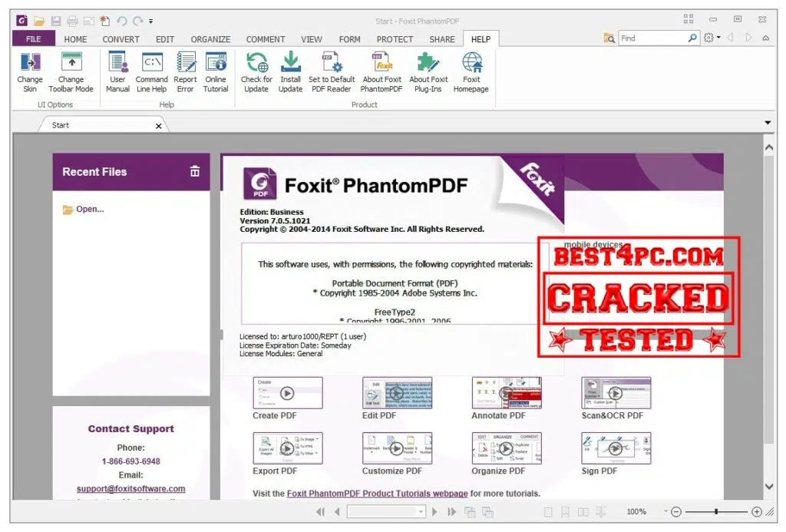Switch to the PROTECT ribbon tab
This screenshot has height=532, width=786.
point(395,39)
